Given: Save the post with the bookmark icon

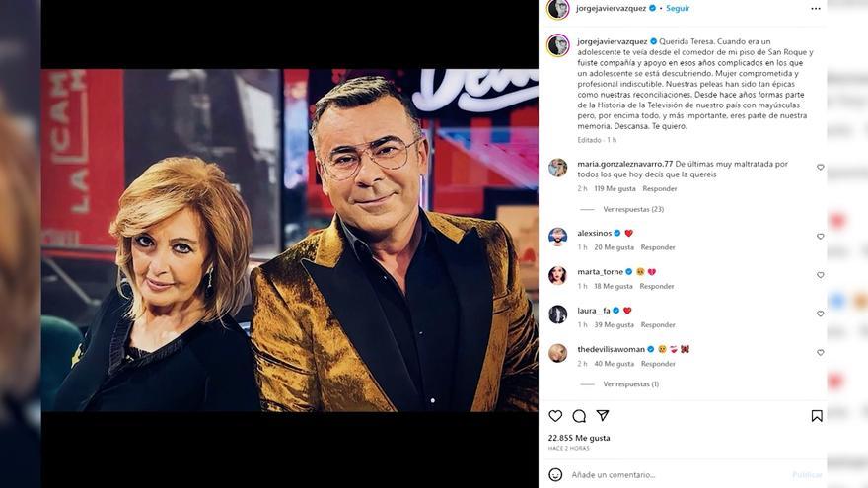Looking at the screenshot, I should coord(817,416).
